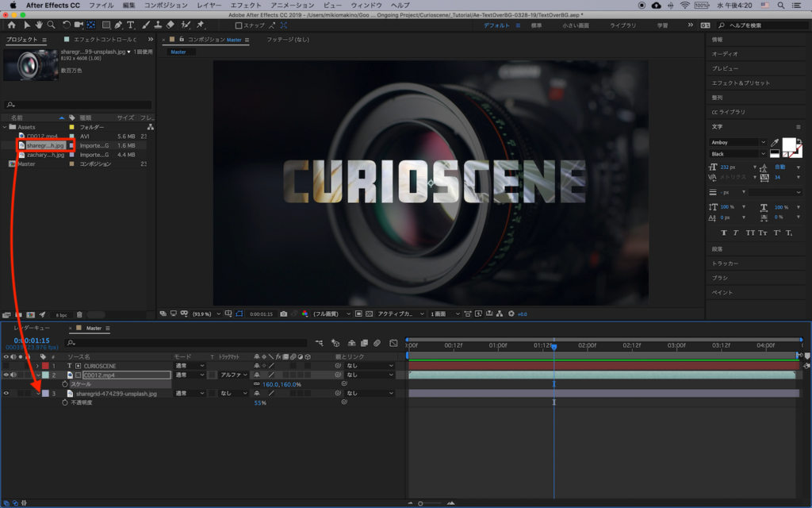
Task: Click the 標準 workspace link
Action: [537, 25]
